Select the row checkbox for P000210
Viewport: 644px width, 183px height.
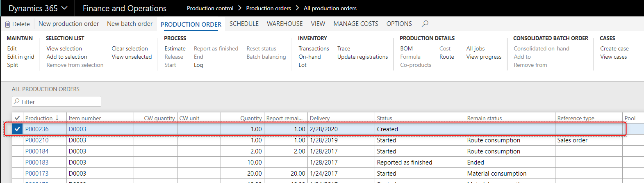(17, 140)
